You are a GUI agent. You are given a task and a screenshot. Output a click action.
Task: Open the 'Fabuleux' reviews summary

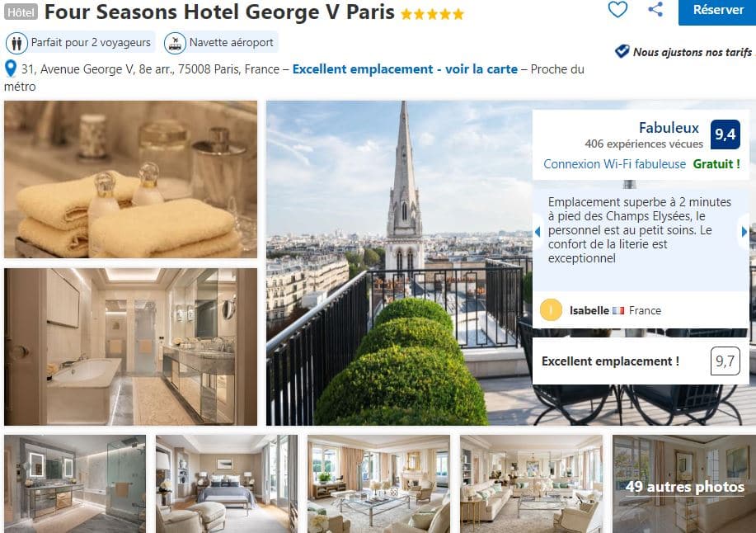click(x=669, y=128)
